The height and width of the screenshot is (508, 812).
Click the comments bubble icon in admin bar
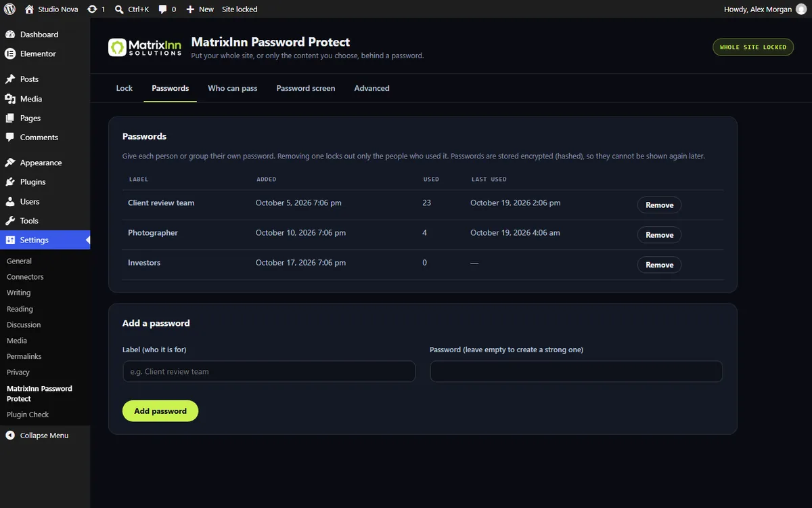tap(163, 9)
